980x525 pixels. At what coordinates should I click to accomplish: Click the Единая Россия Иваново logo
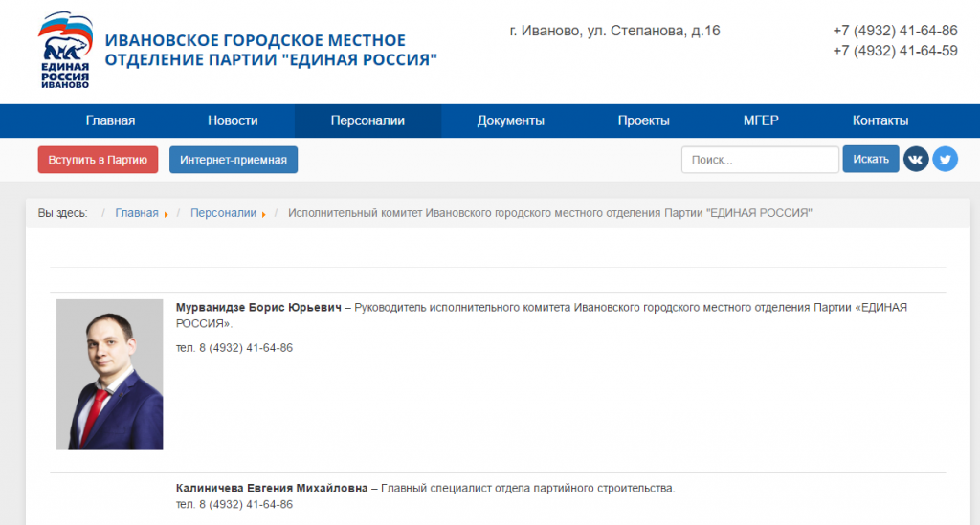[65, 50]
